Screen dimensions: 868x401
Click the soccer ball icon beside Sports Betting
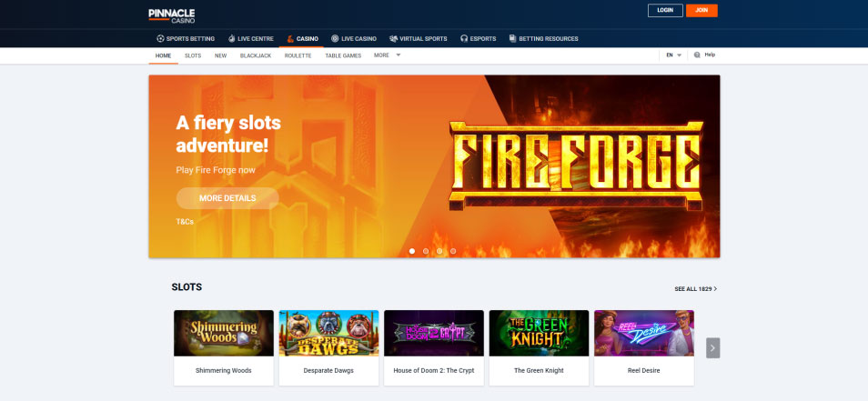click(x=160, y=39)
